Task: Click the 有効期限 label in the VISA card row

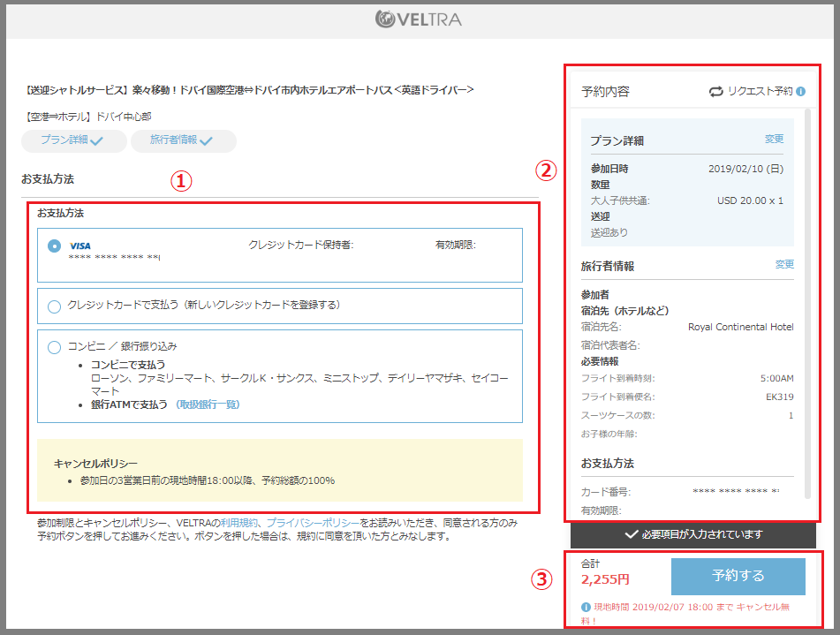Action: pos(456,245)
